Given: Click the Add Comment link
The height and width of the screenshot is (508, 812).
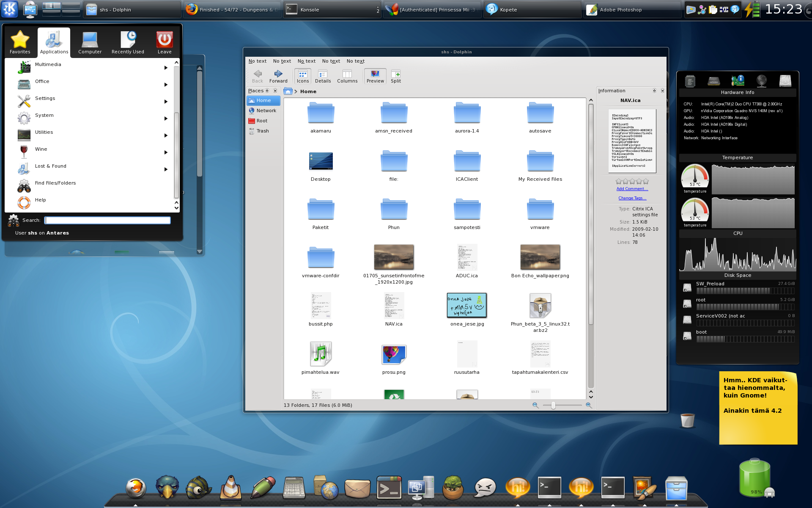Looking at the screenshot, I should 632,189.
